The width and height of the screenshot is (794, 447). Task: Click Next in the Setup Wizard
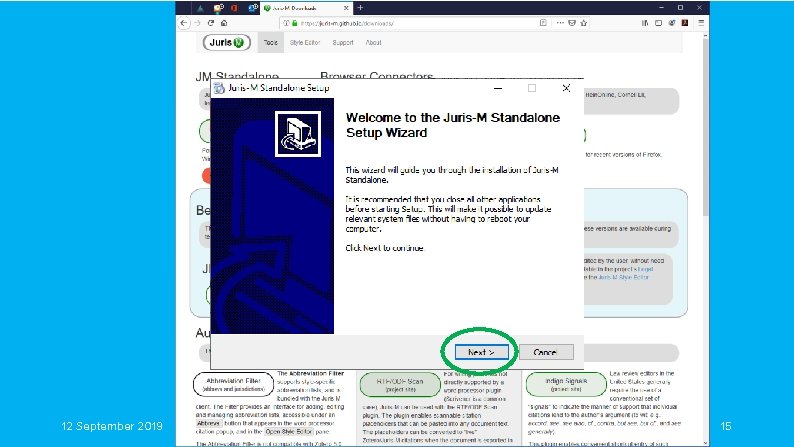[481, 352]
